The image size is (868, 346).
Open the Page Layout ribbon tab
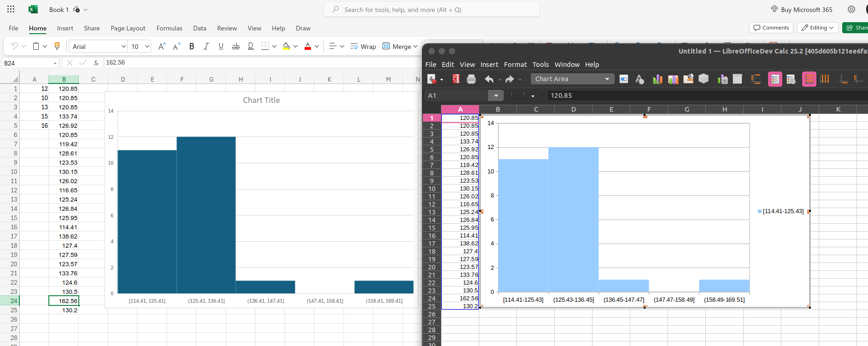pos(128,28)
